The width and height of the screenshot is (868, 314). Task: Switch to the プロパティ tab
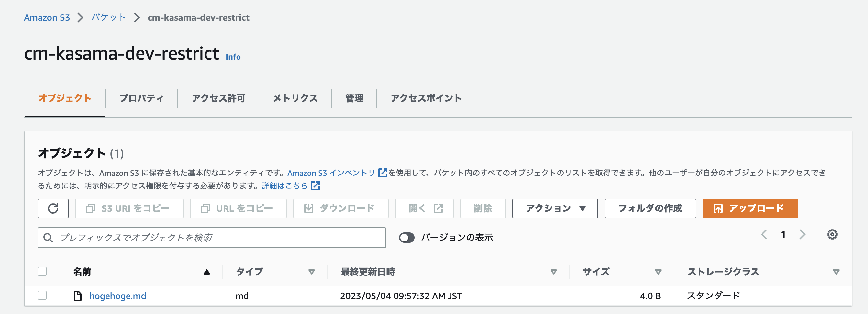[141, 98]
